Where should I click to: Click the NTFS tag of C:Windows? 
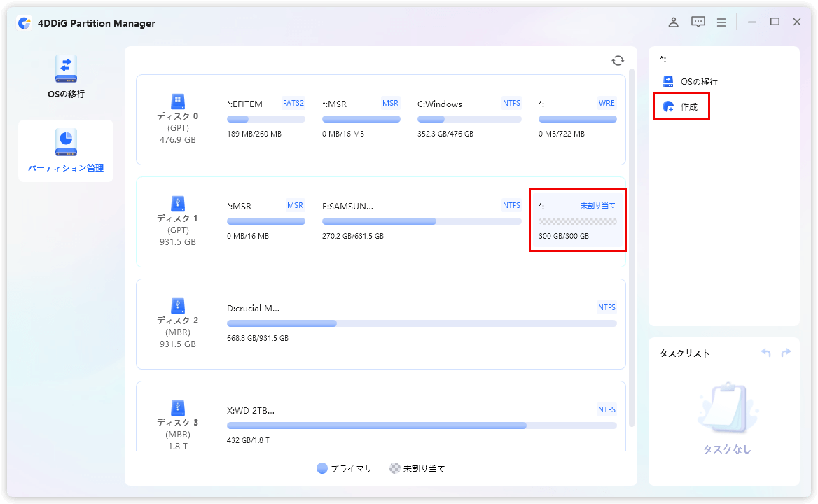511,103
